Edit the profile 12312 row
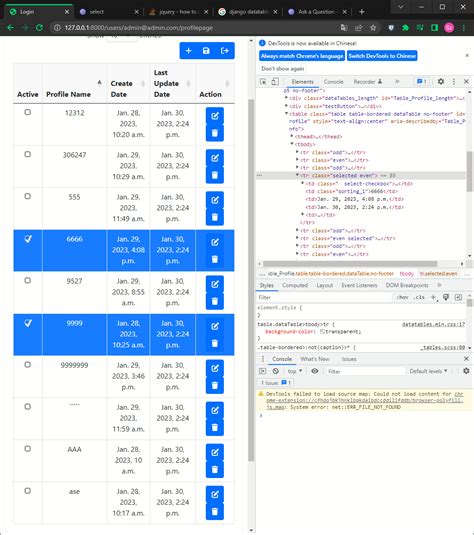The image size is (474, 535). pyautogui.click(x=215, y=116)
